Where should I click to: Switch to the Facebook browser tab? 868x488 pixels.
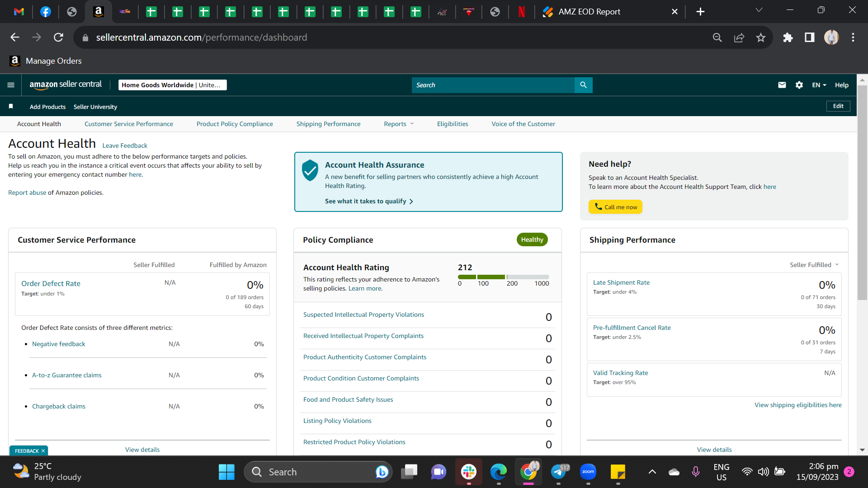pyautogui.click(x=46, y=12)
